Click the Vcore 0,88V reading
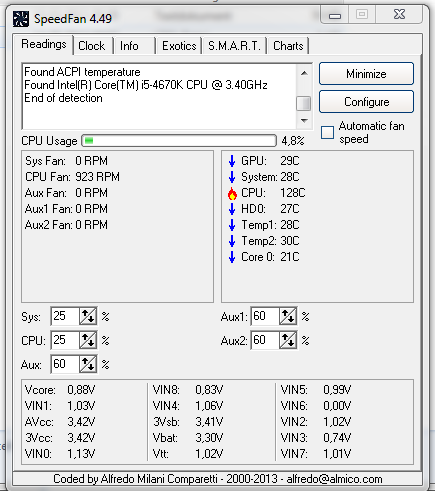Viewport: 435px width, 491px height. (x=60, y=390)
